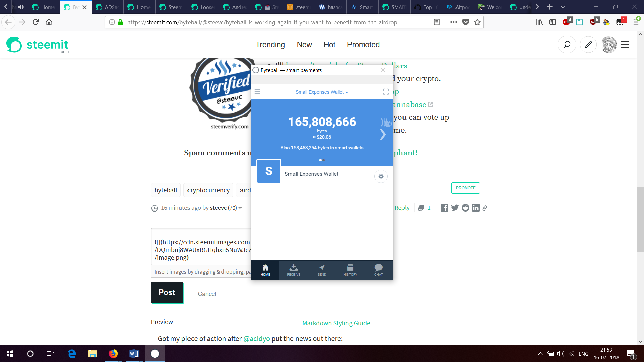
Task: Go to Trending posts
Action: pyautogui.click(x=270, y=45)
